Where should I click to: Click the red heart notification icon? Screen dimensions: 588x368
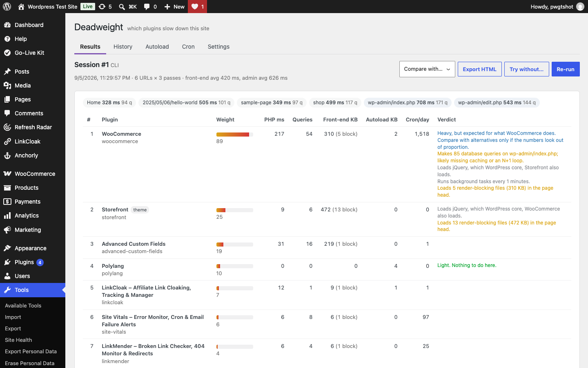click(x=195, y=7)
